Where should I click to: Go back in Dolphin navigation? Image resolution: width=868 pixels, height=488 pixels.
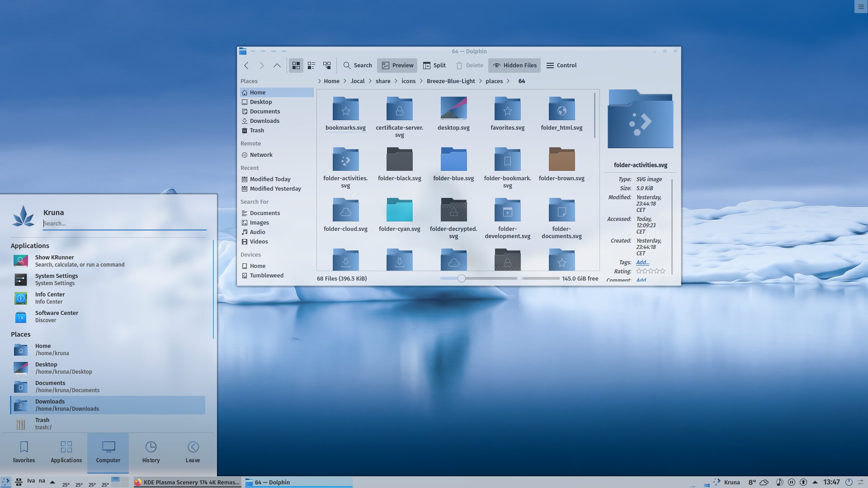tap(246, 66)
